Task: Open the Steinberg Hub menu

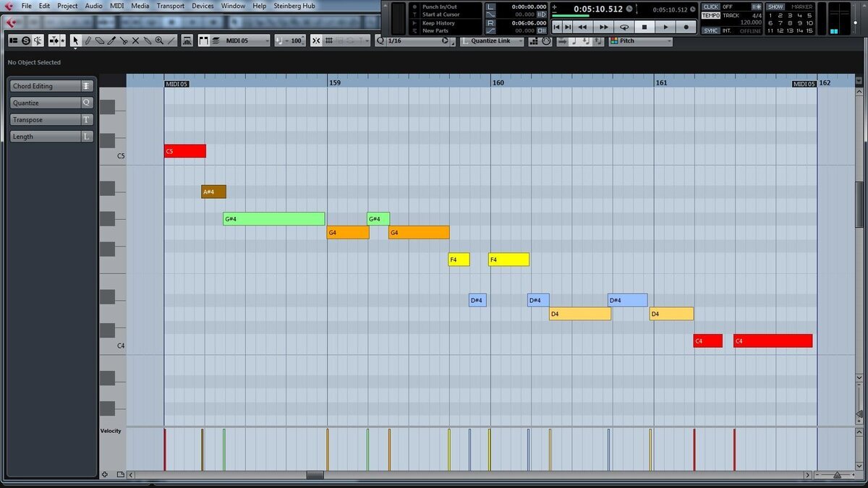Action: [x=294, y=6]
